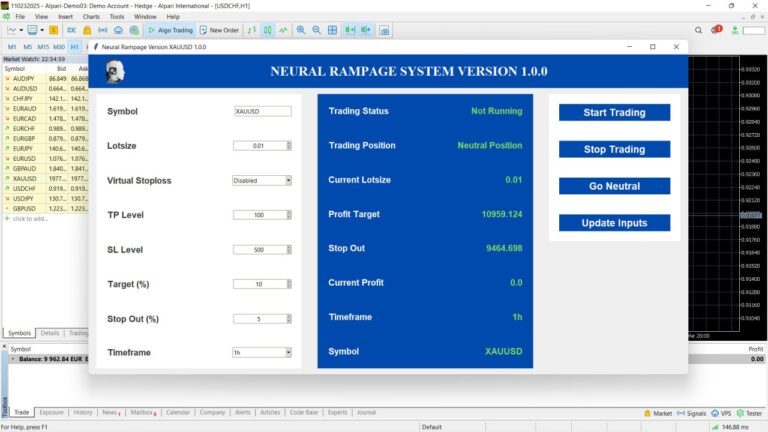This screenshot has height=432, width=768.
Task: Click the tile windows grid icon
Action: click(x=333, y=30)
